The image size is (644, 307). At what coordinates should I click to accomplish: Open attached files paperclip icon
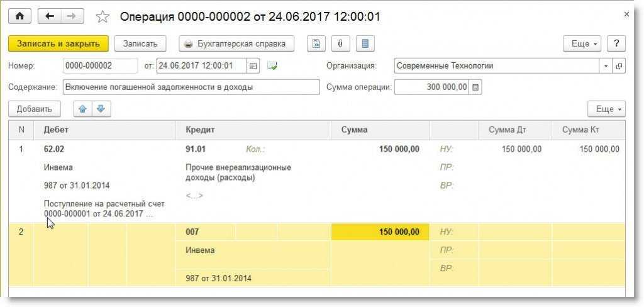click(x=340, y=43)
